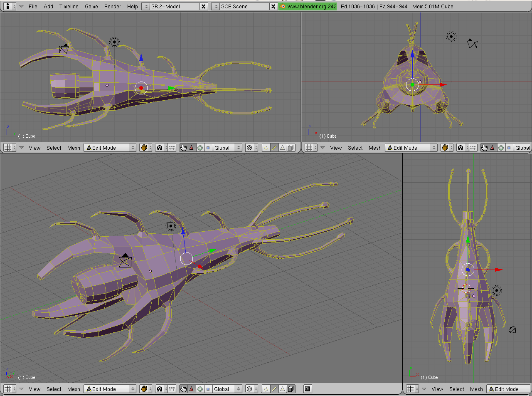Select rotate manipulator ring in top-left viewport header
The width and height of the screenshot is (532, 396).
(200, 148)
